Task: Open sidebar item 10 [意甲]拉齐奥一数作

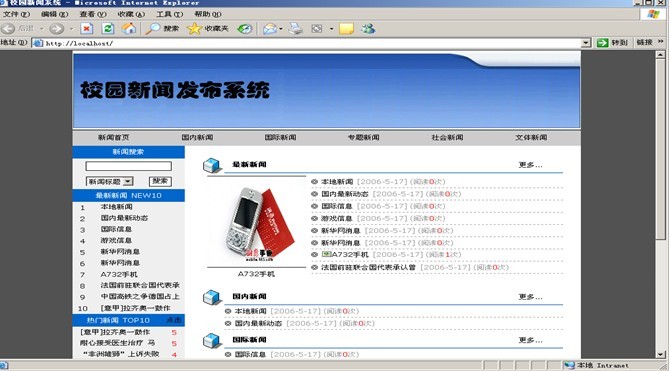Action: (x=135, y=308)
